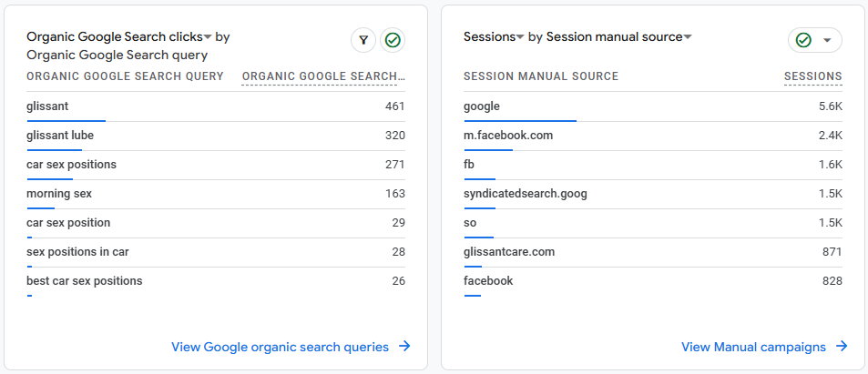Sort by the Sessions column header
The height and width of the screenshot is (374, 868).
(x=812, y=76)
